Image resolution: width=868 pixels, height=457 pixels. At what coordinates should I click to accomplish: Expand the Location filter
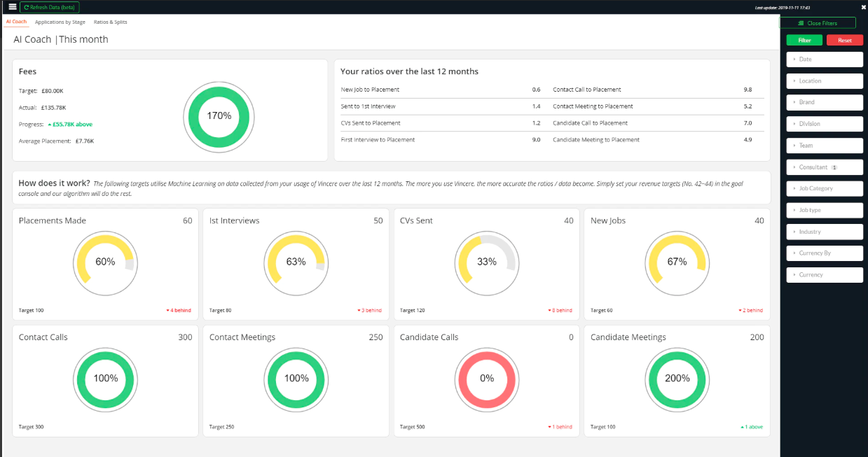(x=825, y=81)
